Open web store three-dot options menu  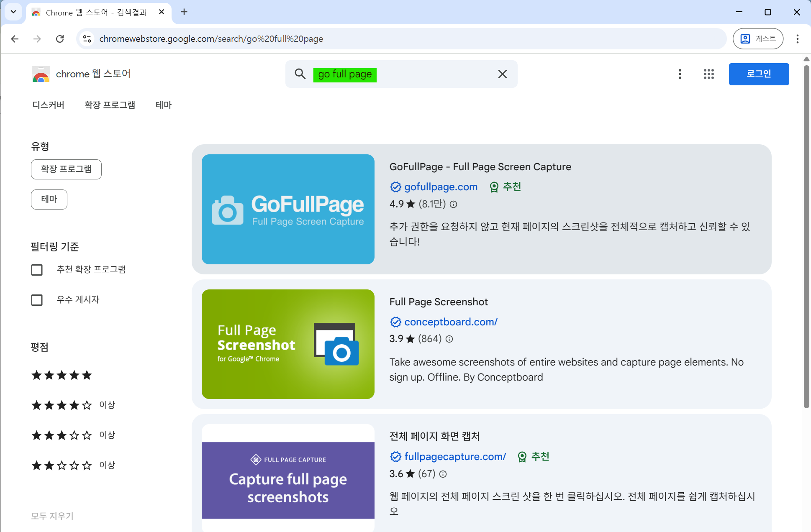pyautogui.click(x=680, y=74)
